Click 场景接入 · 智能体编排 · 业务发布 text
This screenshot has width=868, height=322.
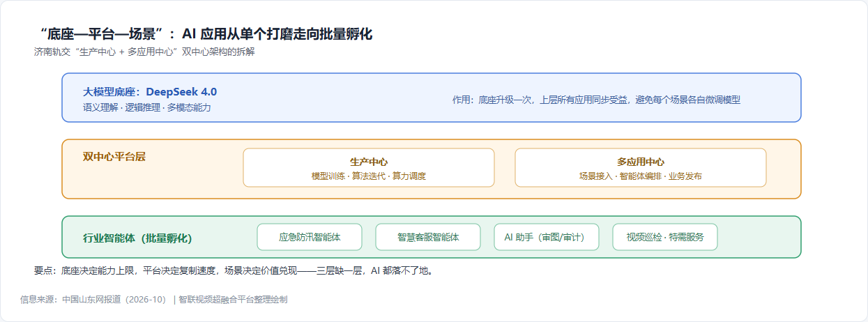pos(641,176)
